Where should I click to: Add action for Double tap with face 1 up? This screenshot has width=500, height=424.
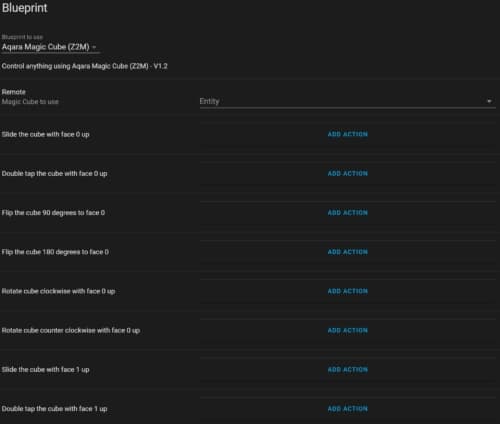coord(347,409)
